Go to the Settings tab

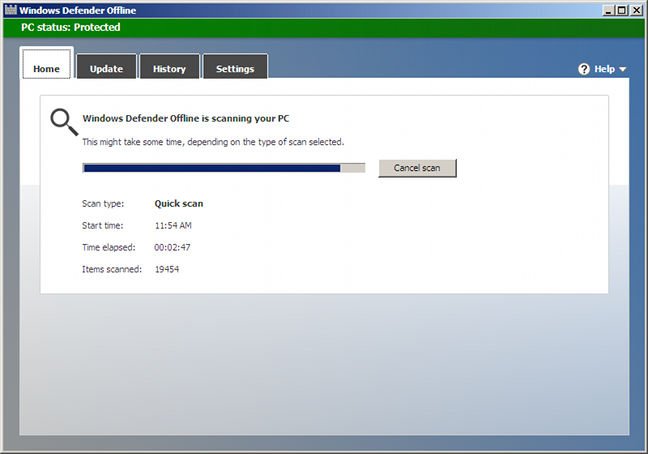(235, 66)
